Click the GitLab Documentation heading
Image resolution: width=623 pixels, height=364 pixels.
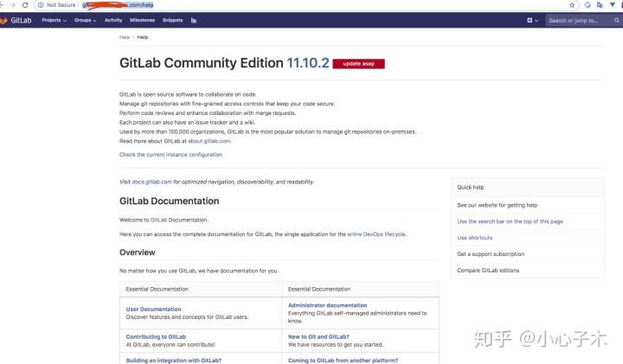[170, 201]
